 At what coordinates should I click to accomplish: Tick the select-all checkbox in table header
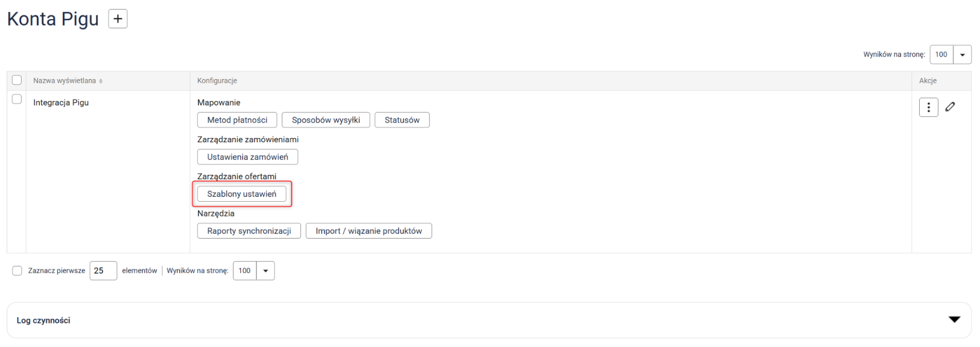pos(17,80)
